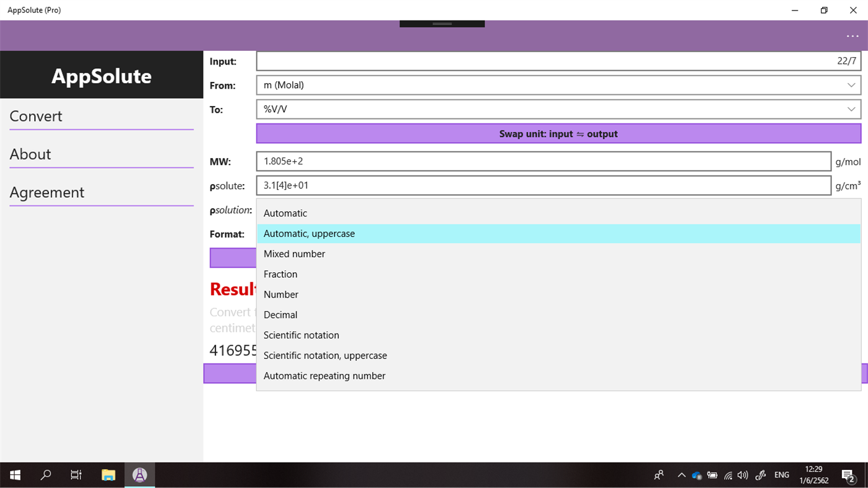Open File Explorer from the taskbar
This screenshot has height=488, width=868.
(x=107, y=475)
